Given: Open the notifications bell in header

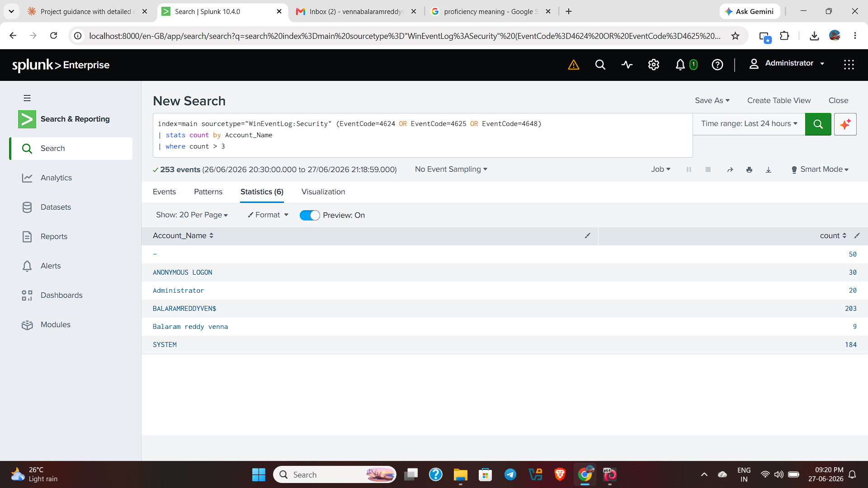Looking at the screenshot, I should (x=680, y=65).
